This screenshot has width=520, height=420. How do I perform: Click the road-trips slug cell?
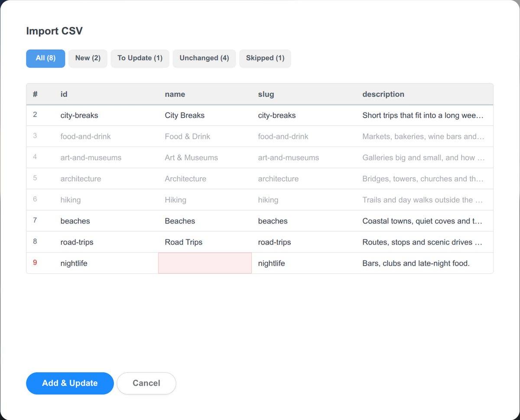304,242
